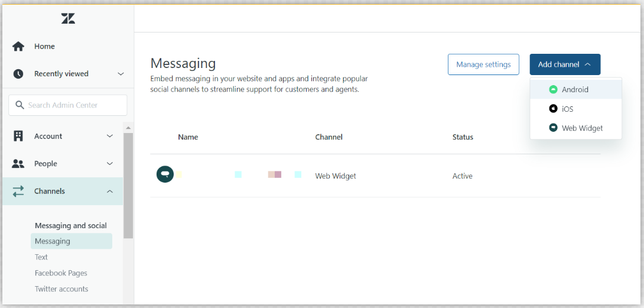This screenshot has width=644, height=308.
Task: Click the sidebar vertical scrollbar
Action: click(128, 184)
